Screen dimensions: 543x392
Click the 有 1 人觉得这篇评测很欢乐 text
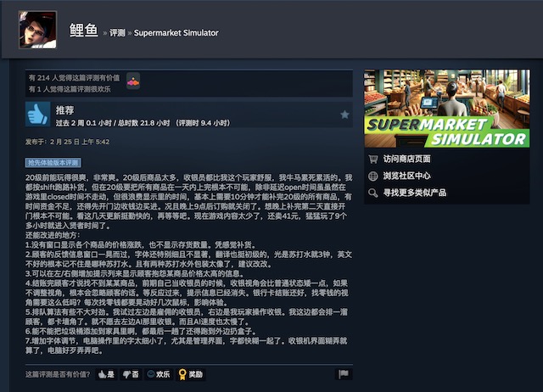point(70,89)
